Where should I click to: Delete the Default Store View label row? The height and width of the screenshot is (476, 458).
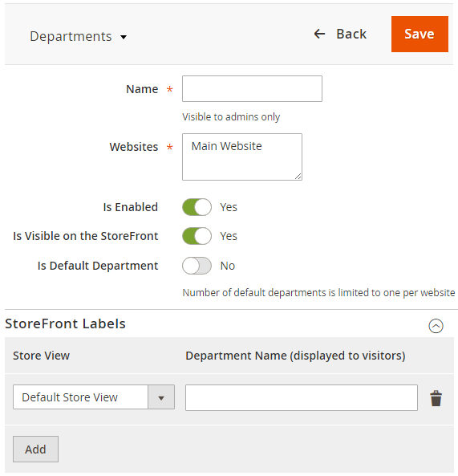coord(436,398)
